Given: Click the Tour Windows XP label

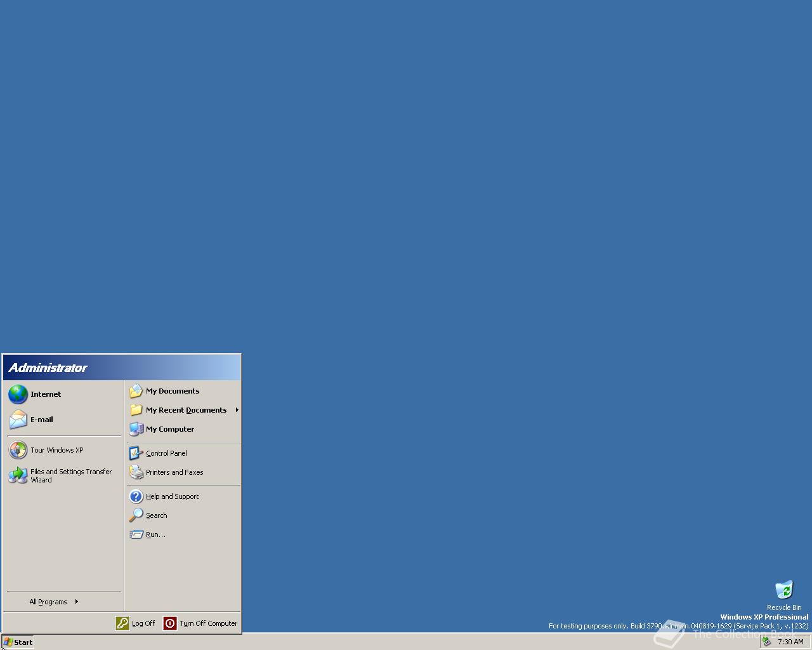Looking at the screenshot, I should [x=57, y=450].
